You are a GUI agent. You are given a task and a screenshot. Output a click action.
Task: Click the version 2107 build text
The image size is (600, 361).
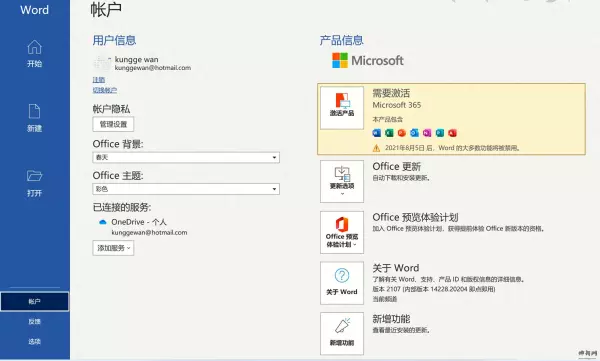click(434, 289)
